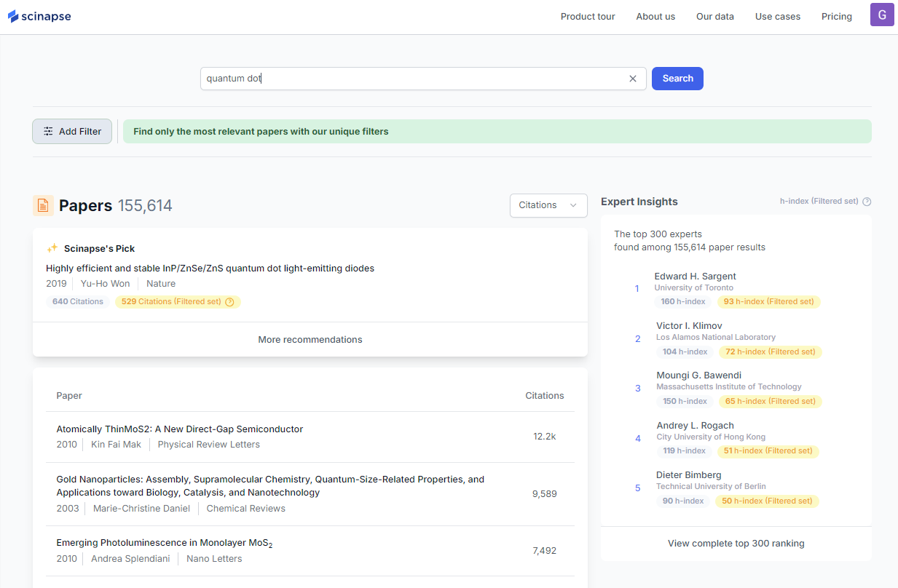Open Our data in navigation
898x588 pixels.
715,17
